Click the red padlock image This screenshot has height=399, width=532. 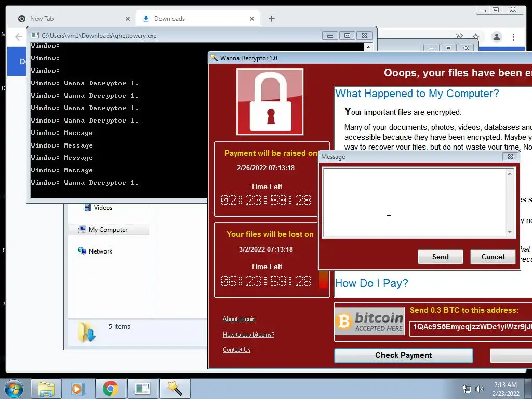(x=270, y=102)
